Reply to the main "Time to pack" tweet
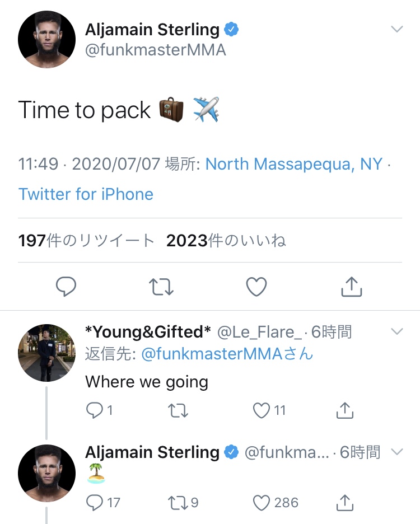 [x=66, y=287]
